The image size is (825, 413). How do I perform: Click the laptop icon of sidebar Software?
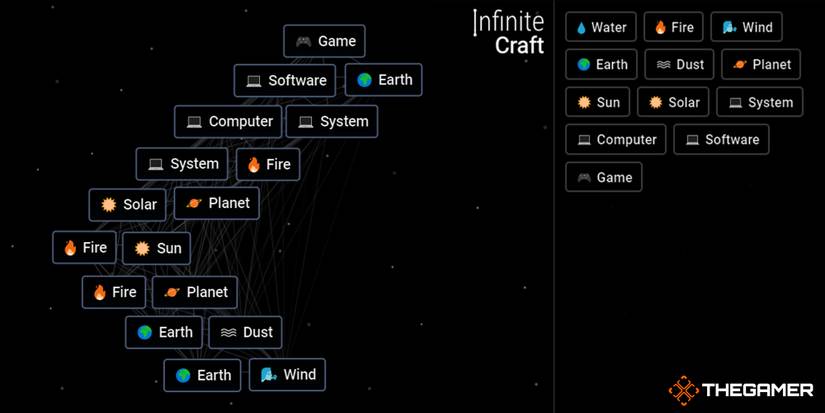click(692, 140)
